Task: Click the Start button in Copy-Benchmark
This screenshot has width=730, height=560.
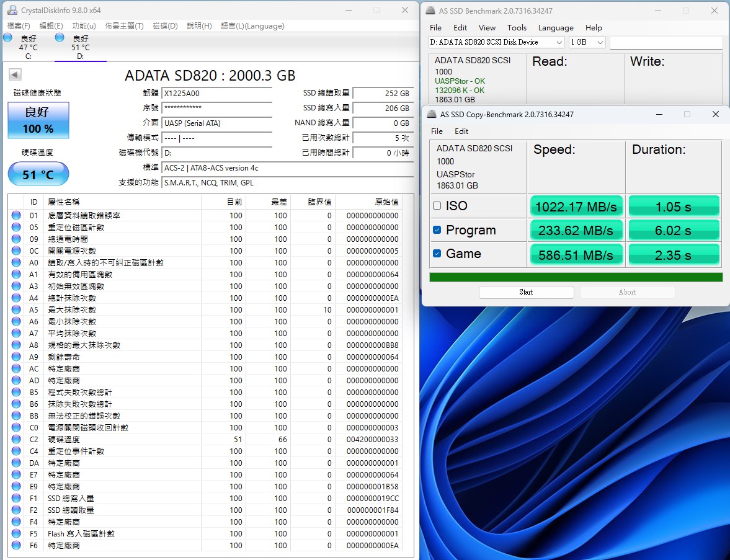Action: pyautogui.click(x=526, y=292)
